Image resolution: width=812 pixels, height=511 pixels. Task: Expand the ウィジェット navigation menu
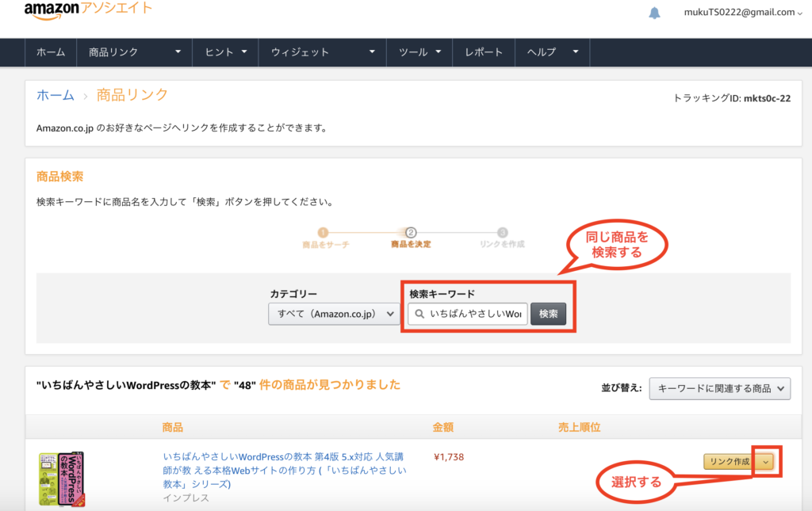[322, 52]
